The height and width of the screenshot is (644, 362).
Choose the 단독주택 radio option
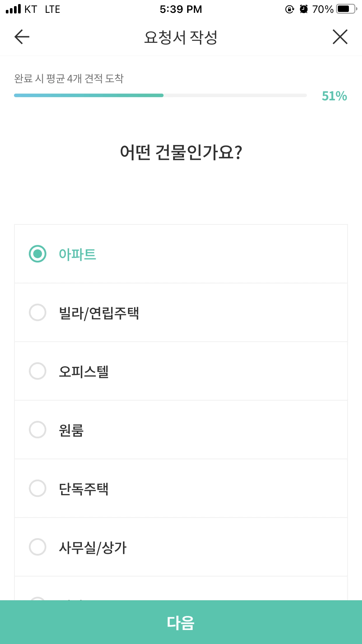pyautogui.click(x=38, y=488)
